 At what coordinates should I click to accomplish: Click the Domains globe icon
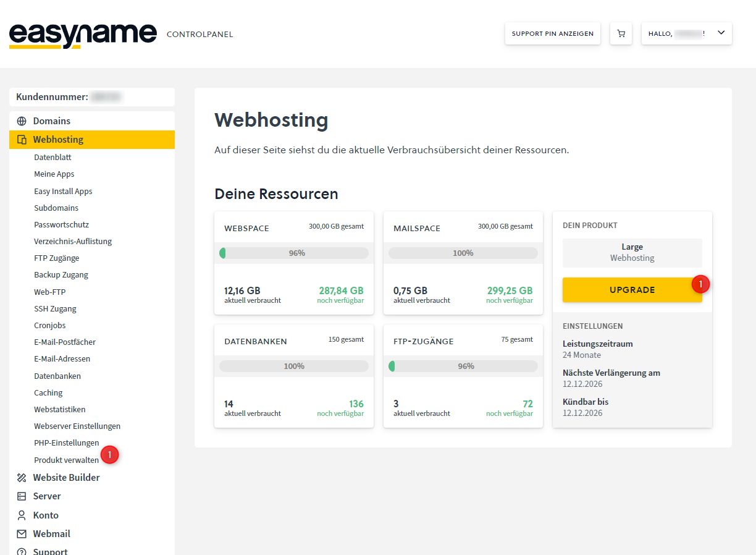(x=22, y=121)
